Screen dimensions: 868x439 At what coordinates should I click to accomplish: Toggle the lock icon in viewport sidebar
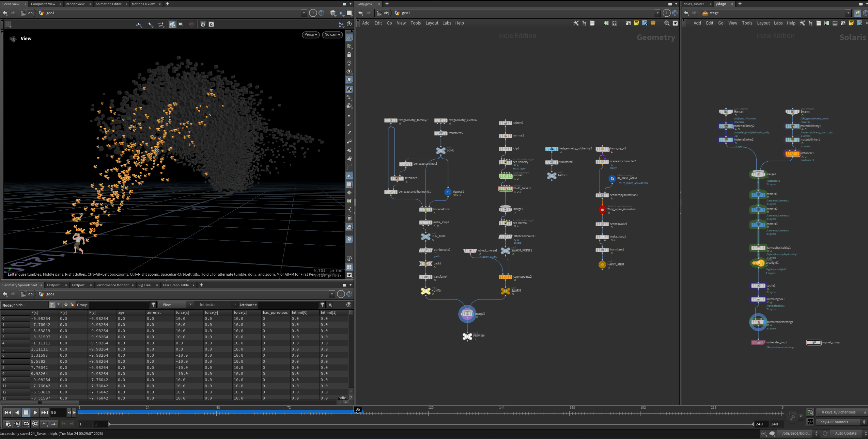tap(349, 54)
